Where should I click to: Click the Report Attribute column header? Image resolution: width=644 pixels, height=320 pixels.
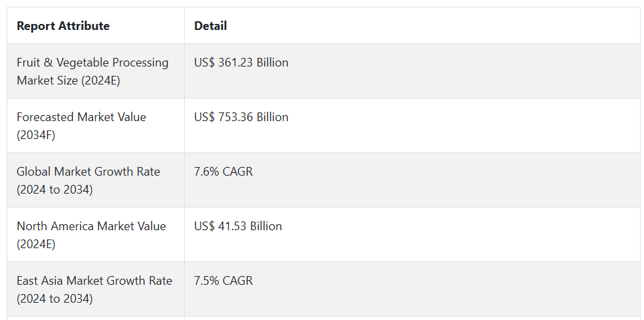(x=63, y=26)
